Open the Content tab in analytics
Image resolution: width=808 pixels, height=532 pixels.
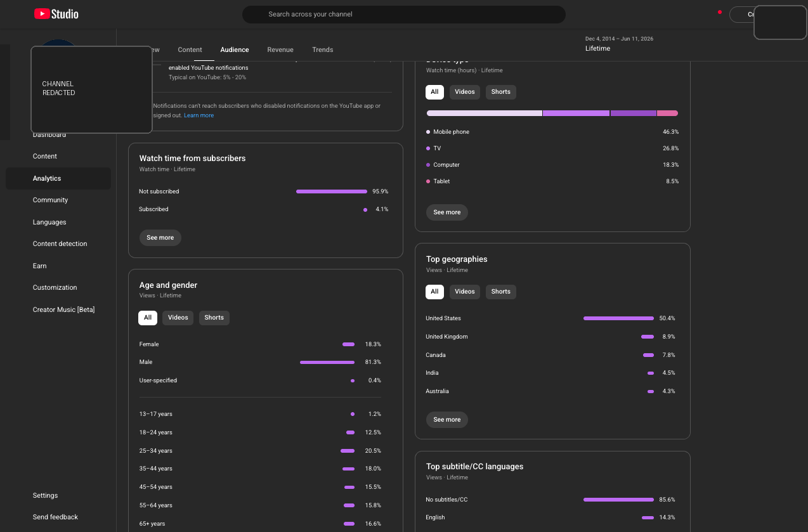tap(190, 49)
